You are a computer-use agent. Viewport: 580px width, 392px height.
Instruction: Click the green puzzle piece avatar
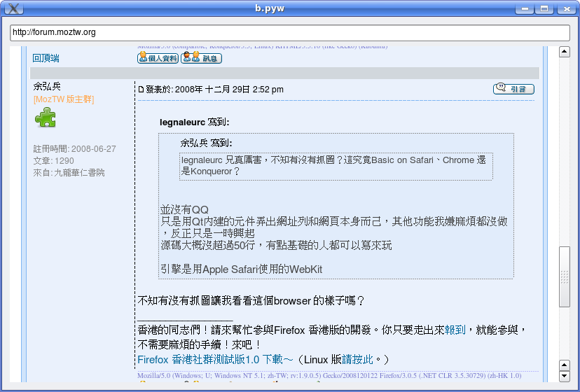click(46, 117)
